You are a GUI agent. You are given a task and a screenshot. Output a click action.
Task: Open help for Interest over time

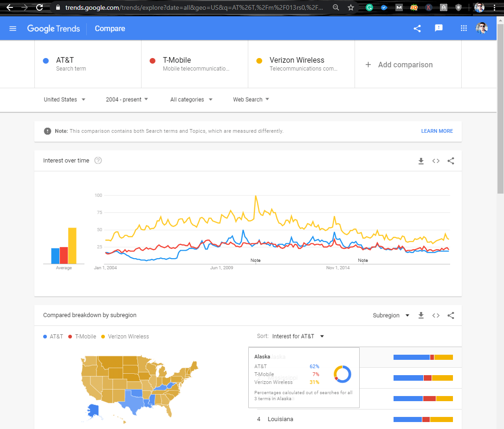point(98,161)
